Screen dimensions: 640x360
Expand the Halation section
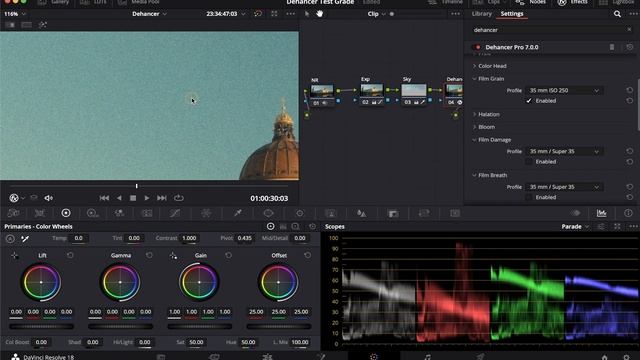coord(475,114)
